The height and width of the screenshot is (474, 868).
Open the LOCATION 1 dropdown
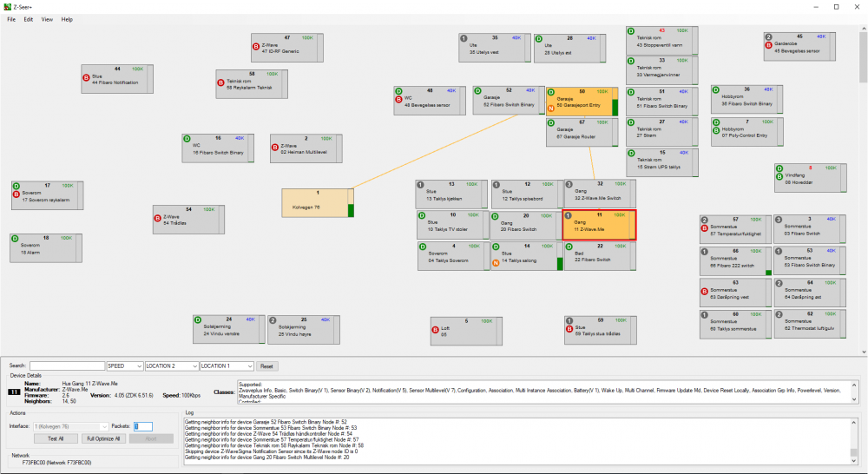pyautogui.click(x=227, y=366)
